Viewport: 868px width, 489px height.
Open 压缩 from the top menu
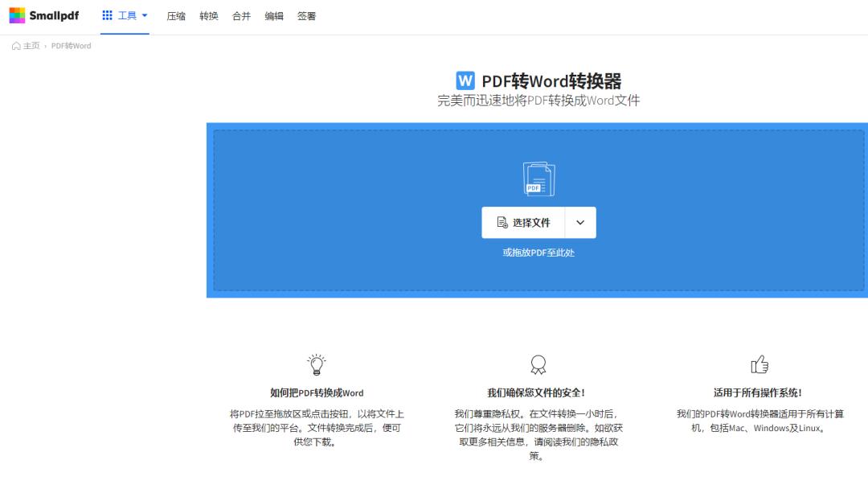(176, 15)
